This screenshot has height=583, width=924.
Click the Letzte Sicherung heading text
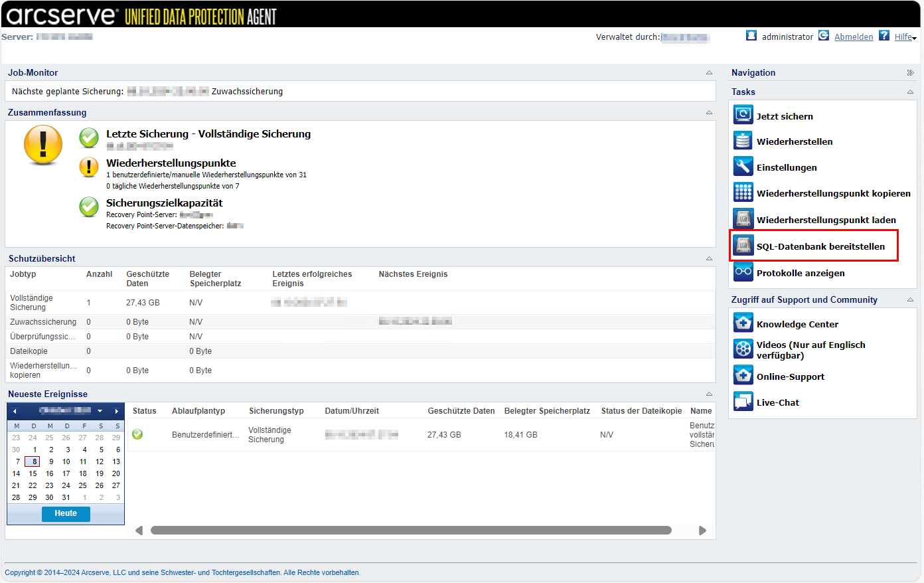pos(208,133)
